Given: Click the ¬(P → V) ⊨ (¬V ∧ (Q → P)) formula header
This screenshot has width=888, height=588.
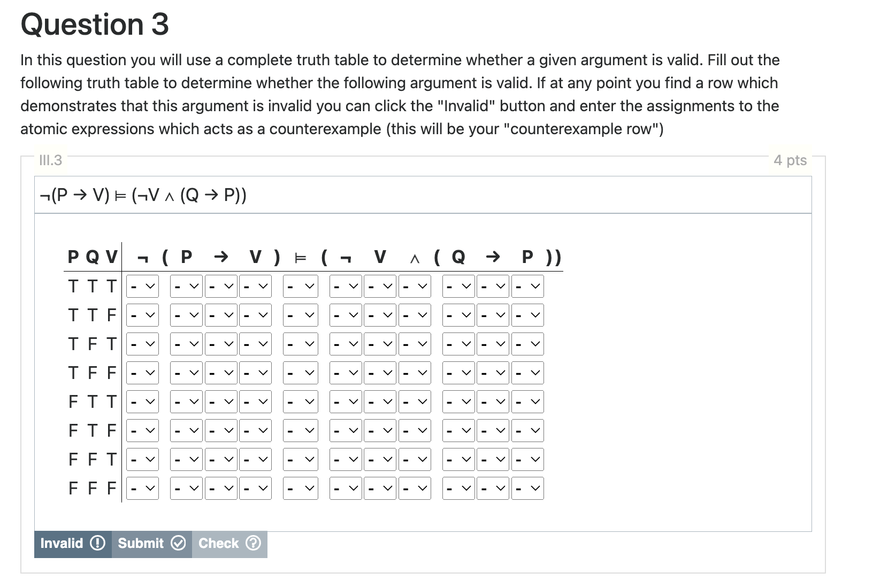Looking at the screenshot, I should [142, 195].
